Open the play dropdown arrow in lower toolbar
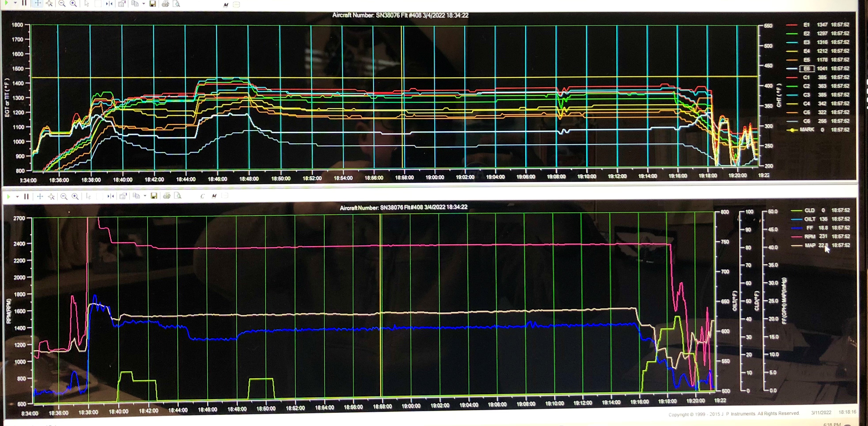Screen dimensions: 868x426 (x=17, y=197)
